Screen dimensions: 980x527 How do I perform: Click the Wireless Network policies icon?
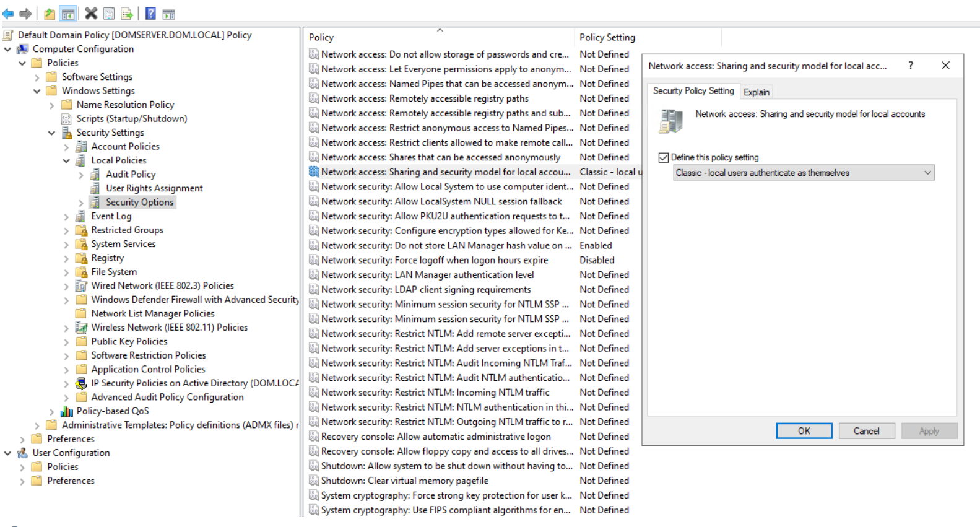point(81,328)
